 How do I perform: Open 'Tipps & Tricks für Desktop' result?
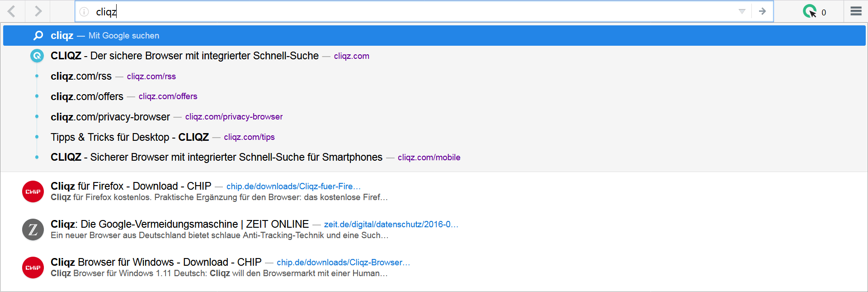pyautogui.click(x=130, y=137)
